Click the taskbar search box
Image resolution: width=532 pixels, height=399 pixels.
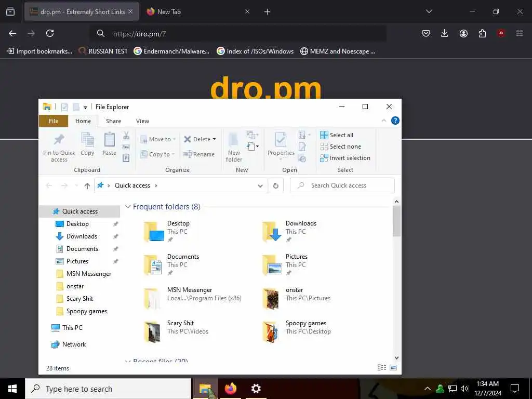pos(108,389)
